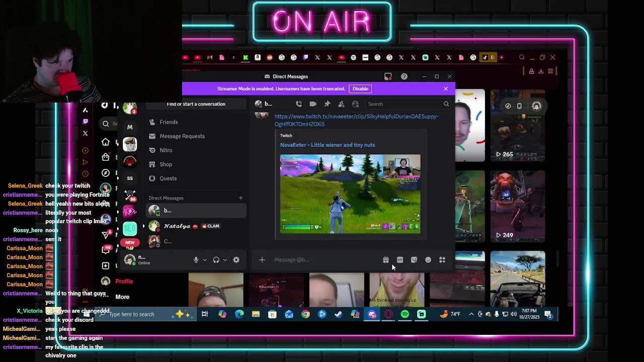
Task: Open pinned messages in Discord DM
Action: pos(327,104)
